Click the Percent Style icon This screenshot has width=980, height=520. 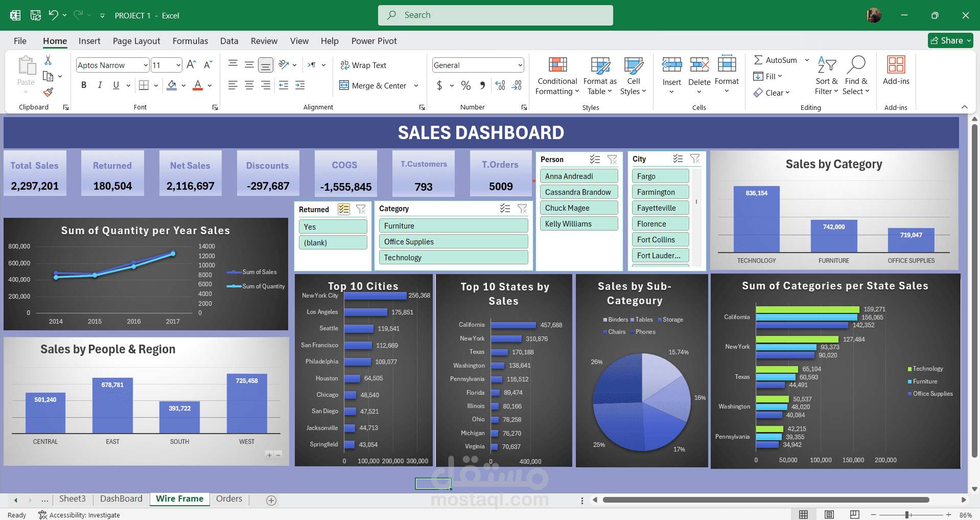(465, 85)
